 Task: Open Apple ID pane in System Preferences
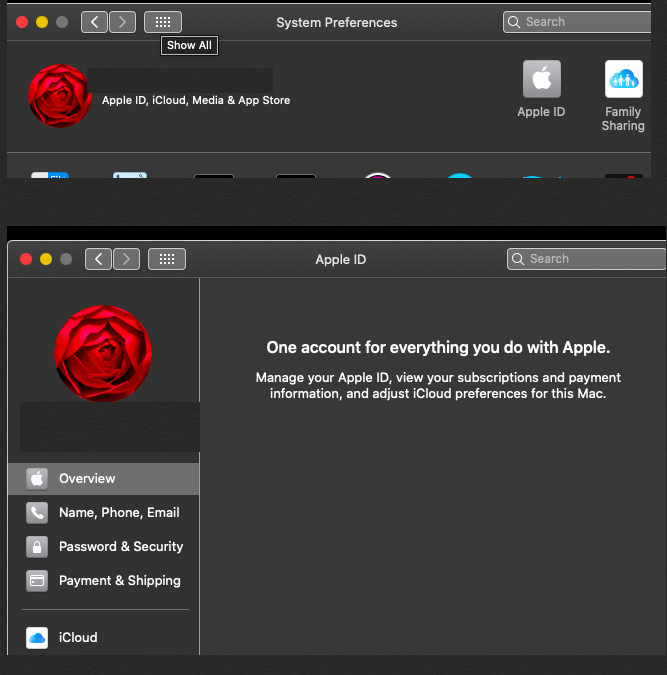click(x=541, y=90)
